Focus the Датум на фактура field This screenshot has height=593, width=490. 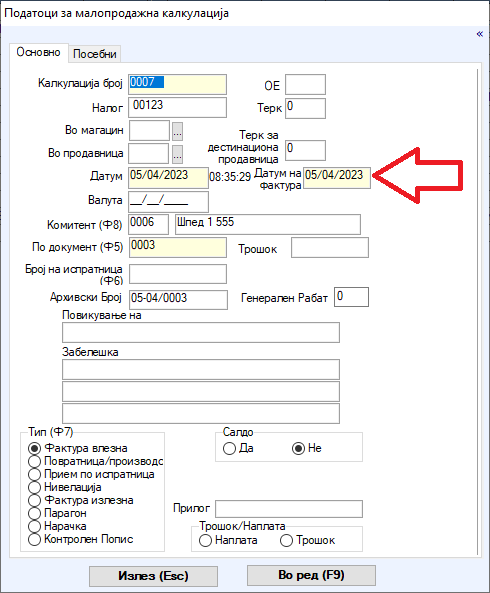point(337,178)
